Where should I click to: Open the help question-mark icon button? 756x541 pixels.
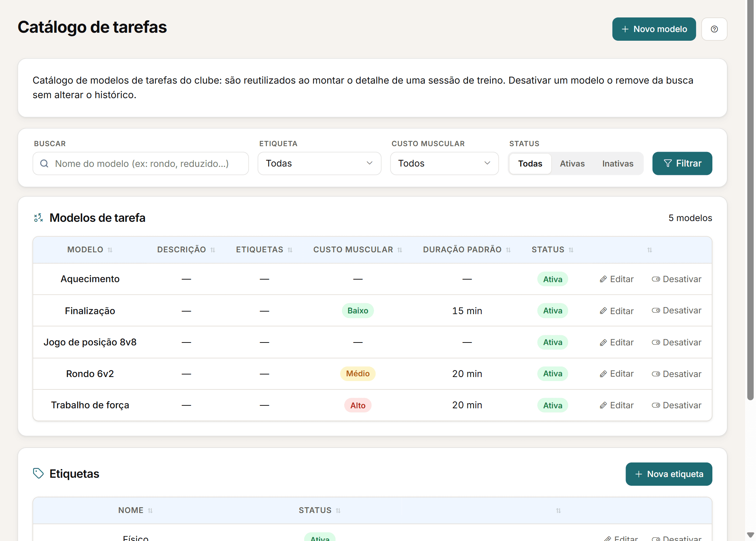[714, 29]
